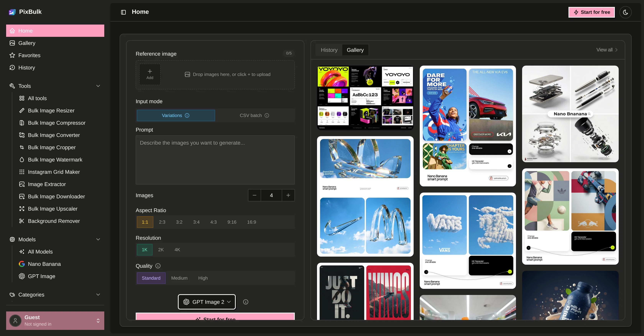Choose 2:3 aspect ratio
The height and width of the screenshot is (336, 644).
[x=162, y=222]
